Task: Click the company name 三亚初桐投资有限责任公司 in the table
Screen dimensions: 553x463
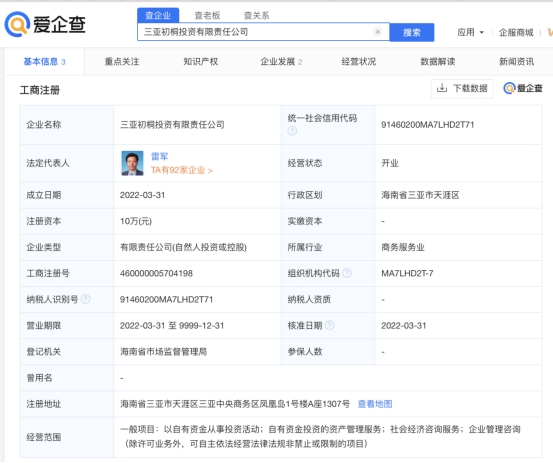Action: tap(172, 125)
